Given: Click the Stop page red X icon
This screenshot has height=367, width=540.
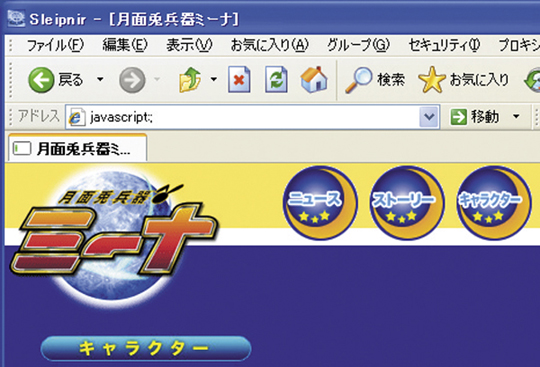Looking at the screenshot, I should 239,80.
